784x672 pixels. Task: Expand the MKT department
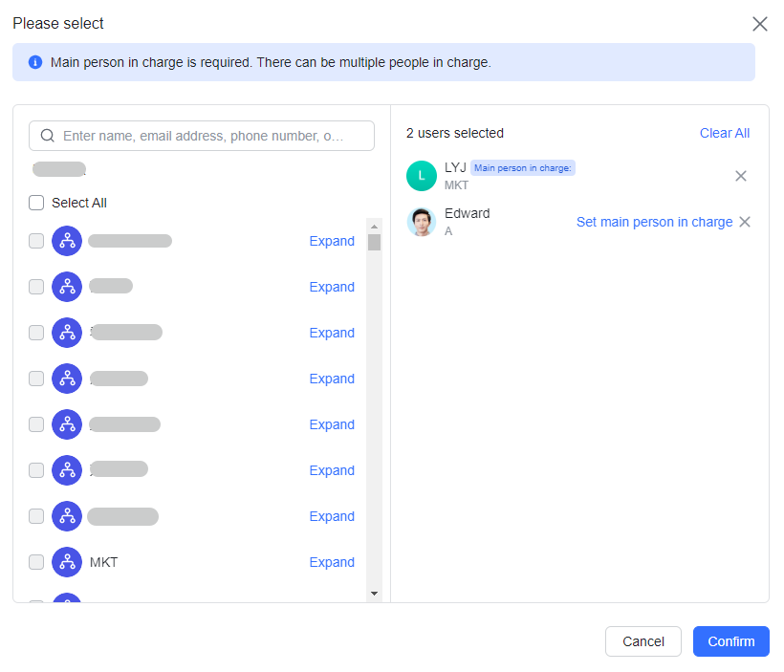tap(332, 562)
